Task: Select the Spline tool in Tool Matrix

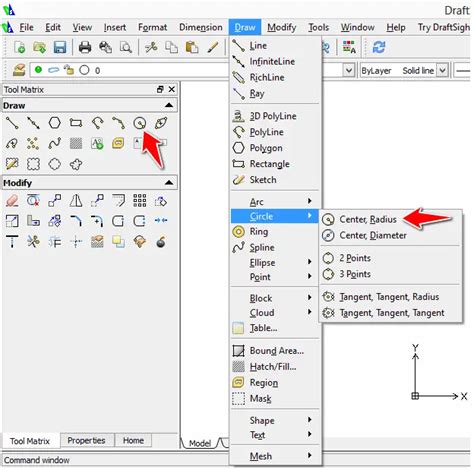Action: pos(55,144)
